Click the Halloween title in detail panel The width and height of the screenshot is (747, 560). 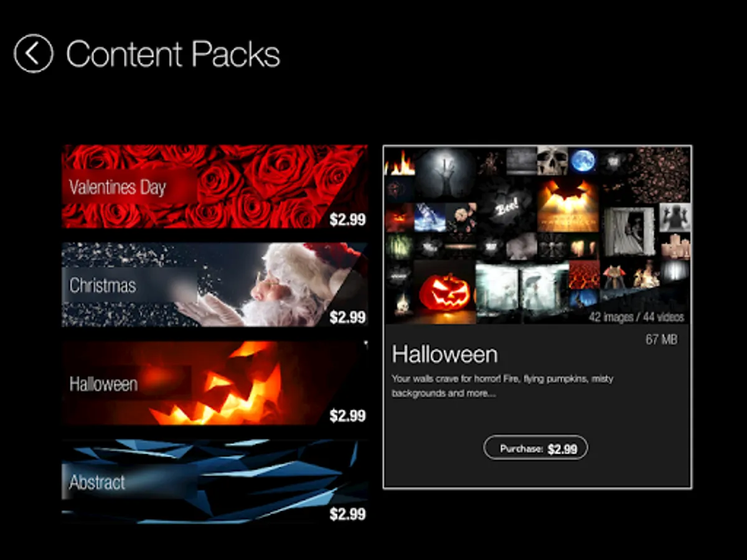[x=444, y=354]
